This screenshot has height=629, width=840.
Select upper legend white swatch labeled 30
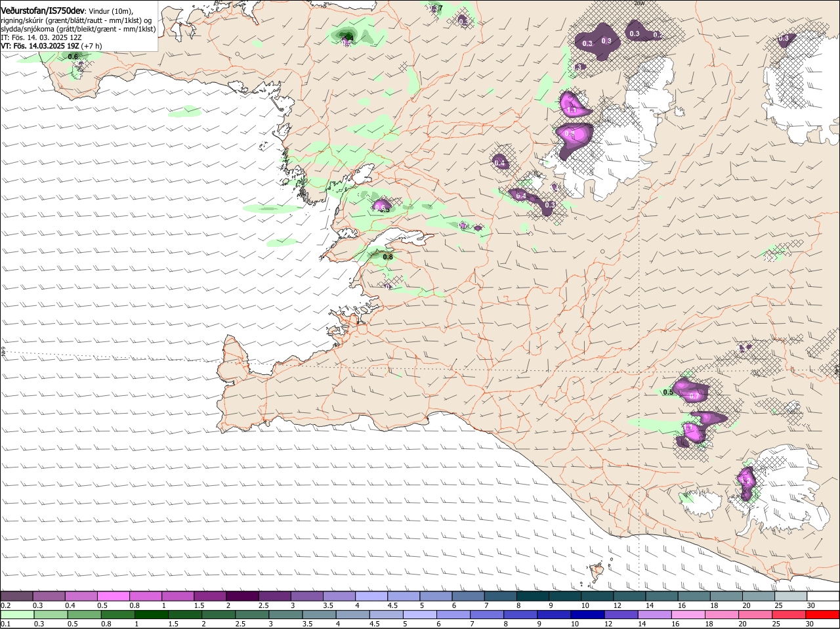point(823,596)
